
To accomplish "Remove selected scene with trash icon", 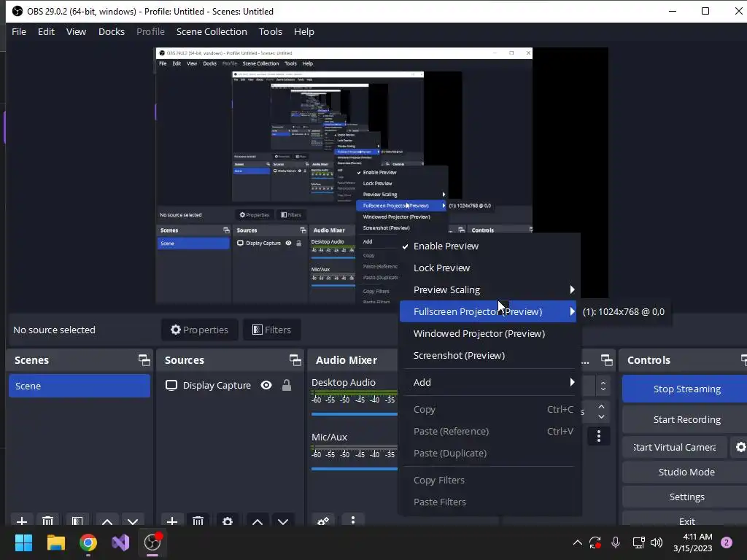I will point(47,521).
